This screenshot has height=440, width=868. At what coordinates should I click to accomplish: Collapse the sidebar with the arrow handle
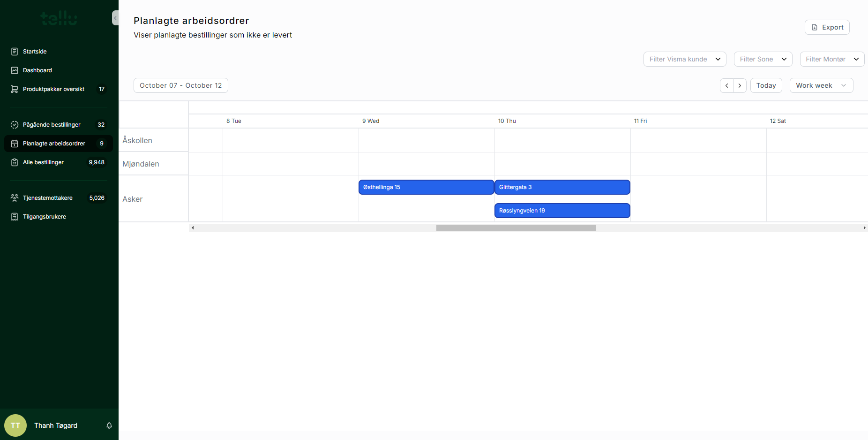click(115, 18)
